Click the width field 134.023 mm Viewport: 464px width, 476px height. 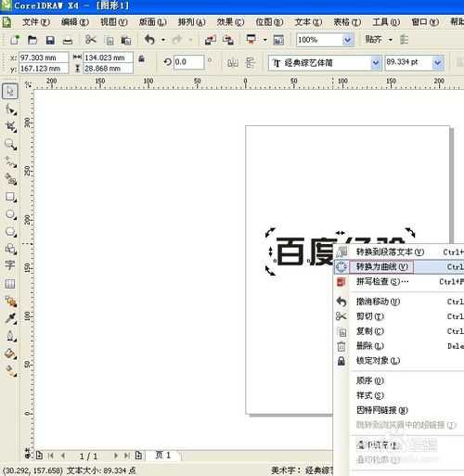[x=109, y=58]
